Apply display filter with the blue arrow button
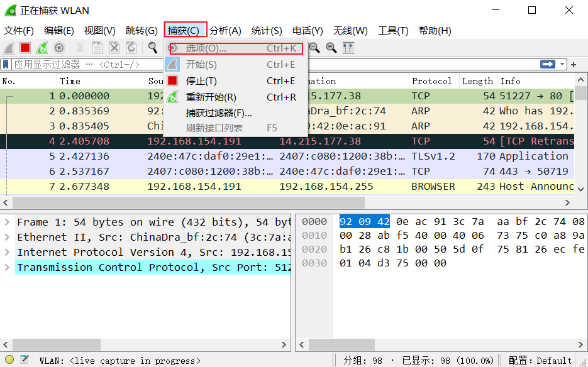 (548, 65)
